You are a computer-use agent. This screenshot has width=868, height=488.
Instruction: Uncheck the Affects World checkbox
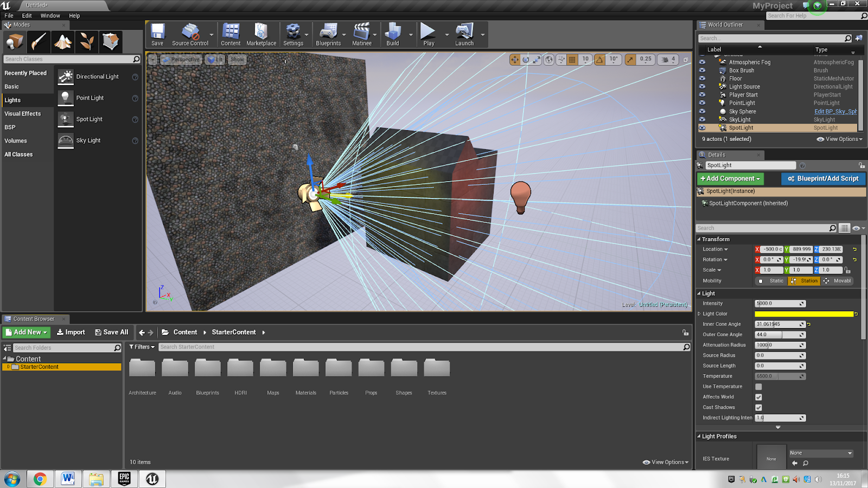click(x=758, y=397)
